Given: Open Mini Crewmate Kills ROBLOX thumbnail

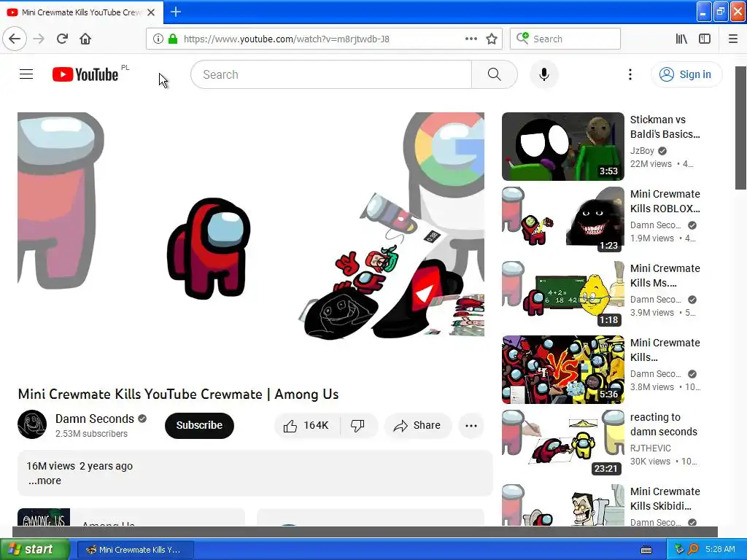Looking at the screenshot, I should click(x=562, y=220).
